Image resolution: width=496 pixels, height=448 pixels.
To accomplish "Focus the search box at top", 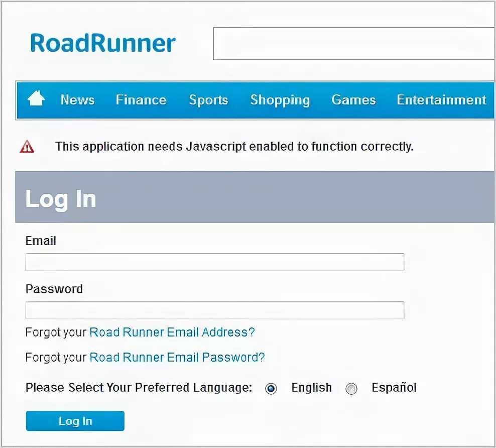I will point(353,44).
